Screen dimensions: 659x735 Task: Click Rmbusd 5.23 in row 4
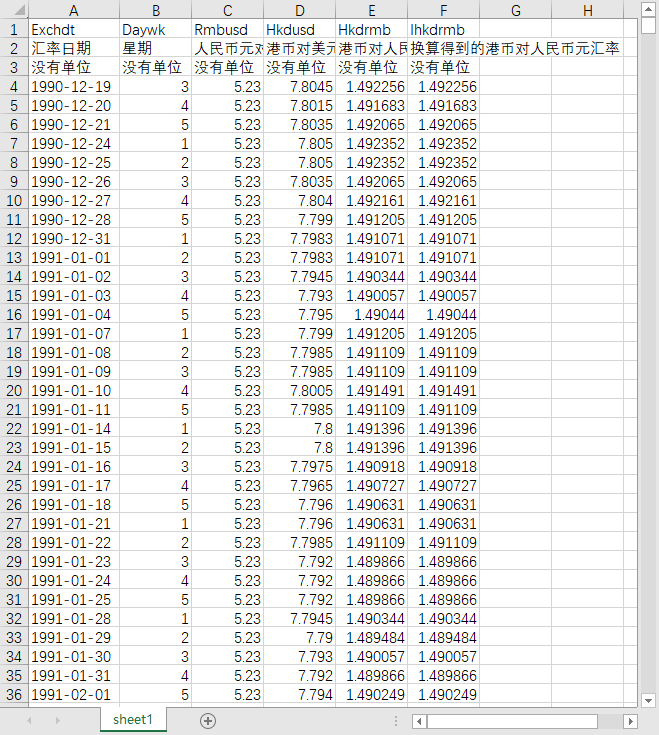(x=227, y=87)
